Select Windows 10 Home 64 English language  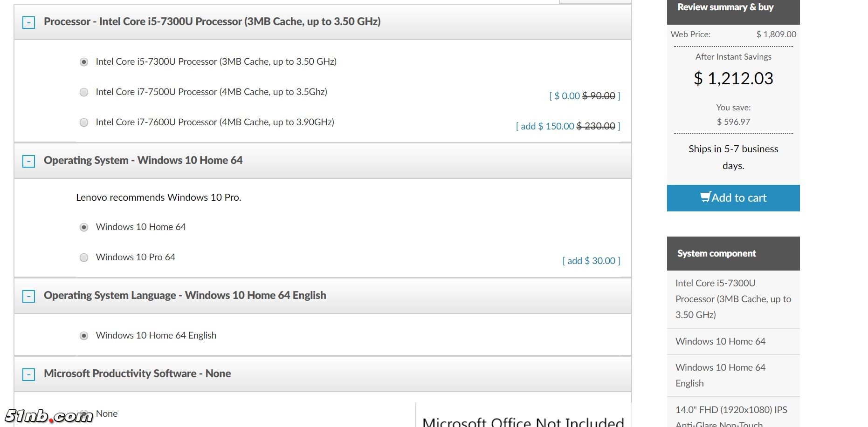pyautogui.click(x=84, y=336)
